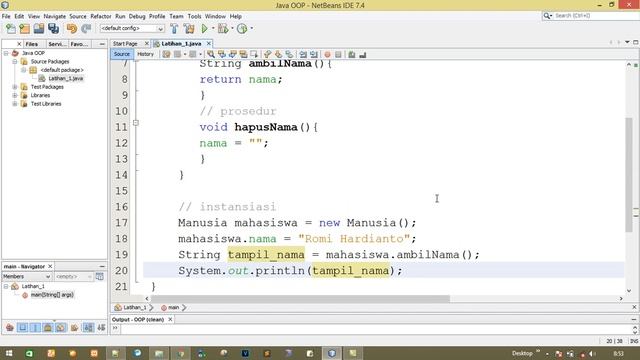Click the Debug Project toolbar icon

223,29
